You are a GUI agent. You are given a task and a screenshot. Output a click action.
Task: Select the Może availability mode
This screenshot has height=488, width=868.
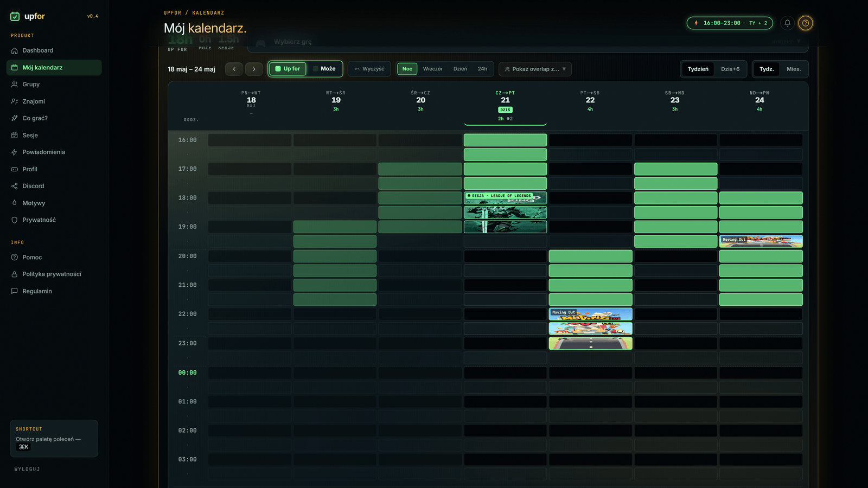point(324,69)
